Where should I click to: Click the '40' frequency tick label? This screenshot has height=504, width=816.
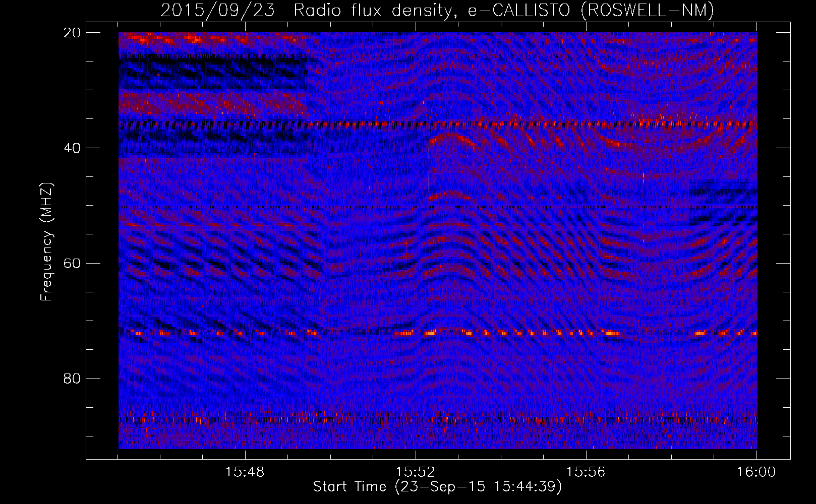click(x=72, y=148)
